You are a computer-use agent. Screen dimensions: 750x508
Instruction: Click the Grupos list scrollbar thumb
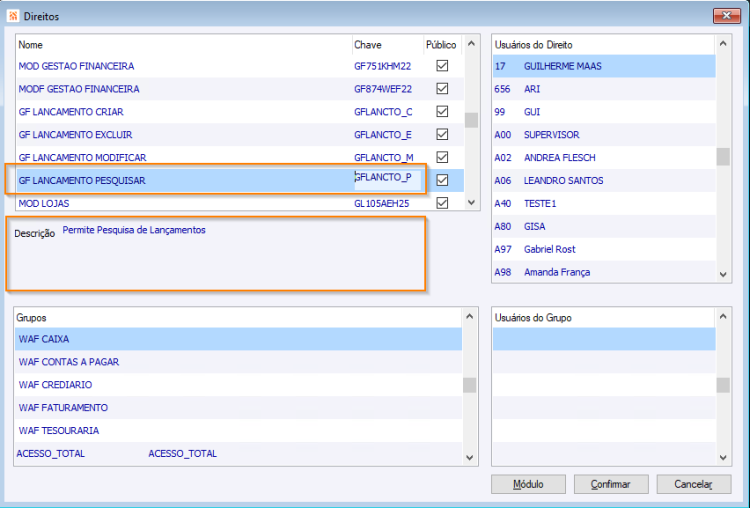pyautogui.click(x=470, y=385)
